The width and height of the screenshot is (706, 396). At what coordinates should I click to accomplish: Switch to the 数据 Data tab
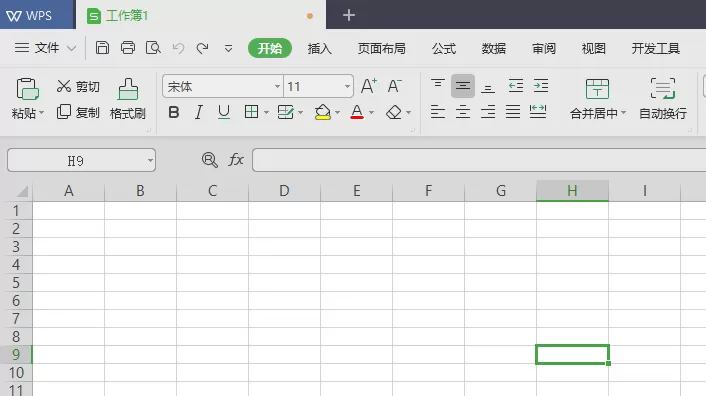(494, 48)
